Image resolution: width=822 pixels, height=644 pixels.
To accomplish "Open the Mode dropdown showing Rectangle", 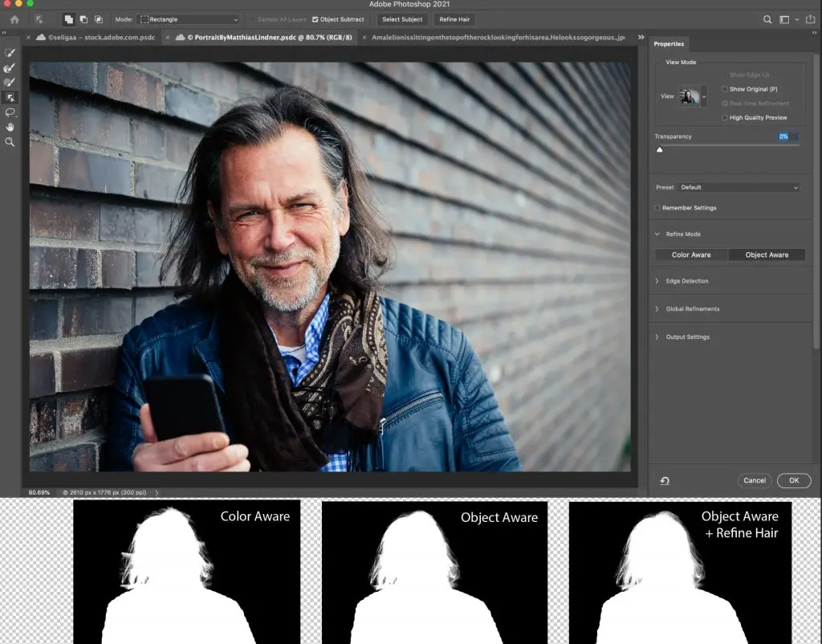I will coord(189,19).
